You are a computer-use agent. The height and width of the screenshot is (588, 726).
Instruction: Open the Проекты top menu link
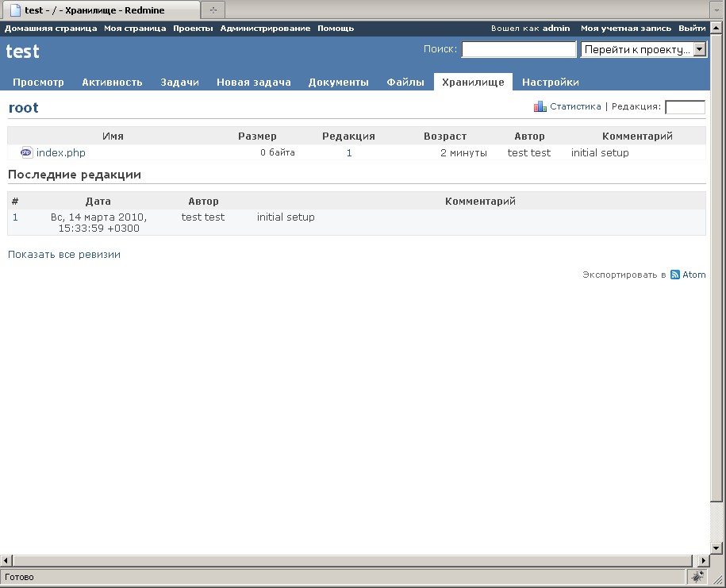click(193, 29)
